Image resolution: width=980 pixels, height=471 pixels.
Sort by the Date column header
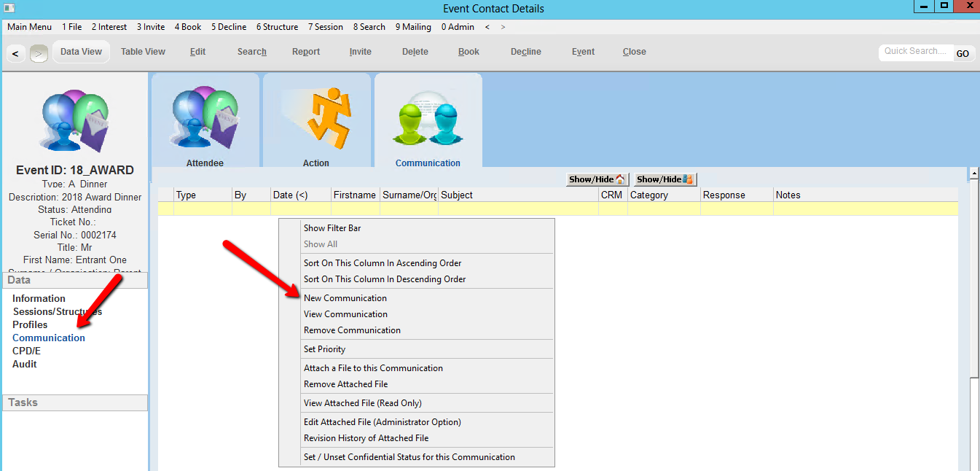[300, 195]
